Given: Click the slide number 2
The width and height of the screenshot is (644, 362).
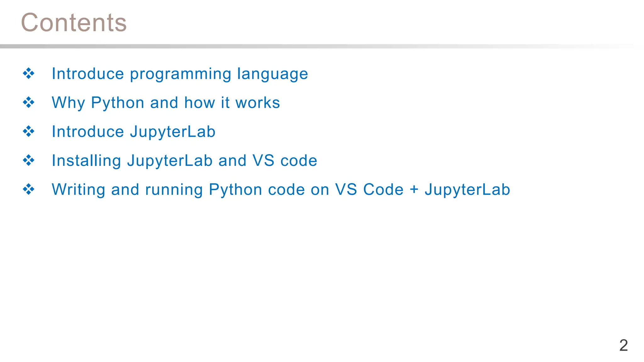Looking at the screenshot, I should (x=623, y=345).
